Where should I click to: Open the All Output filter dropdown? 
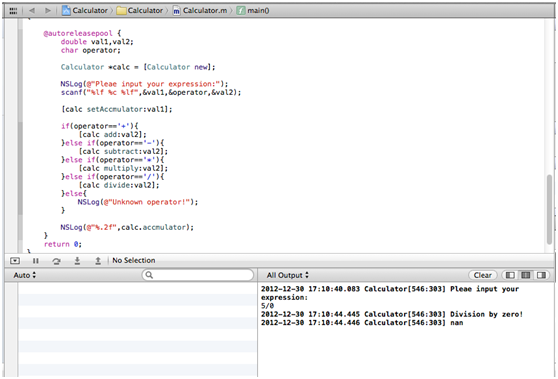288,275
